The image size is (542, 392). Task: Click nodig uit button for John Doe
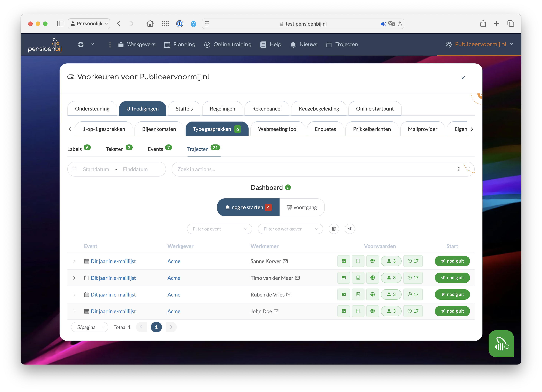point(452,311)
